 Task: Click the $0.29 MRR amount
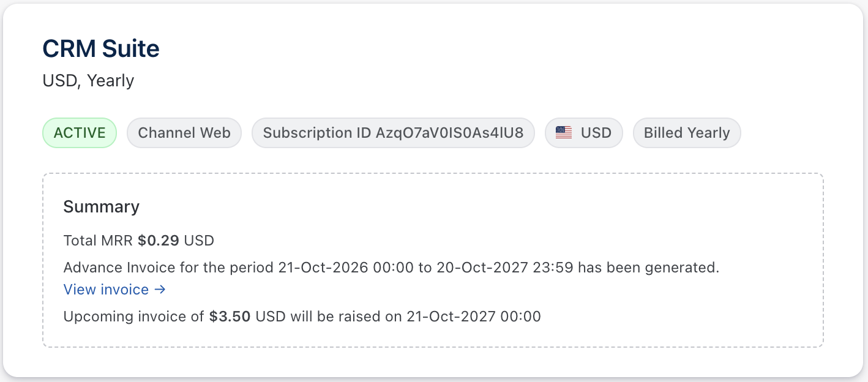click(159, 241)
